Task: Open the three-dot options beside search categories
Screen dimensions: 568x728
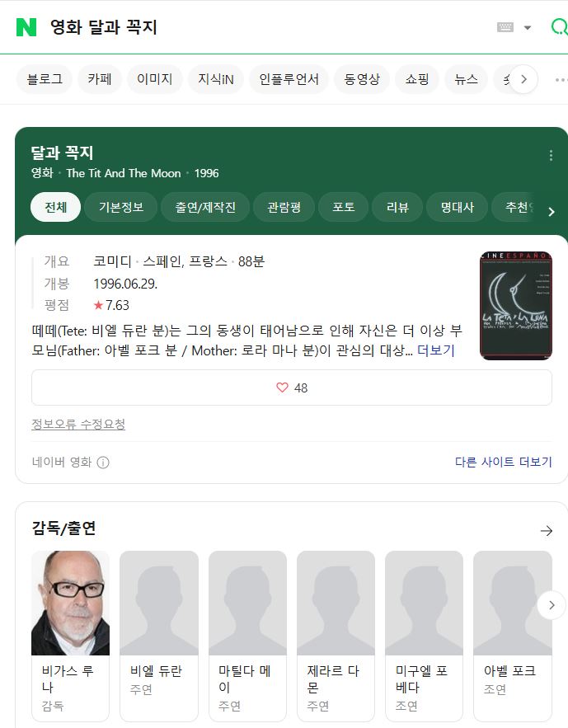Action: (x=561, y=80)
